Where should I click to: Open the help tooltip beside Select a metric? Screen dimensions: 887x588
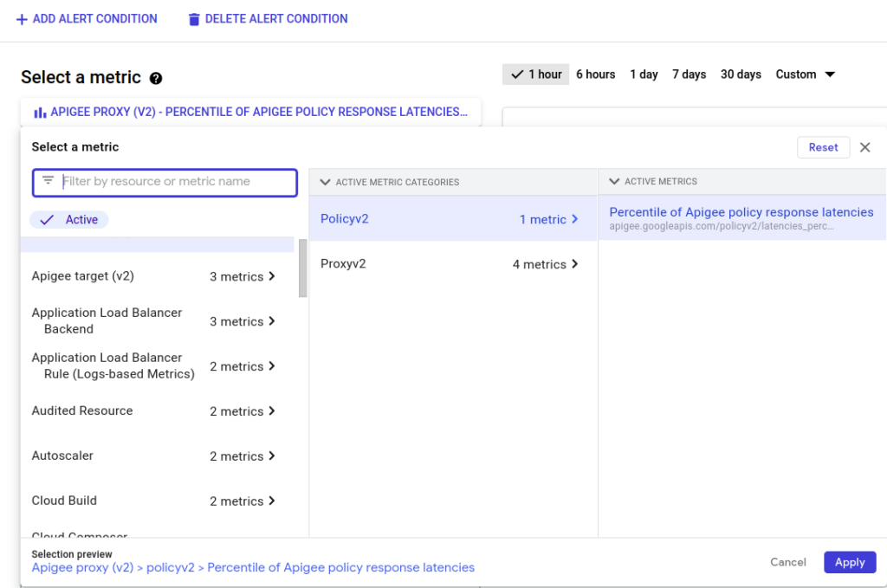155,77
